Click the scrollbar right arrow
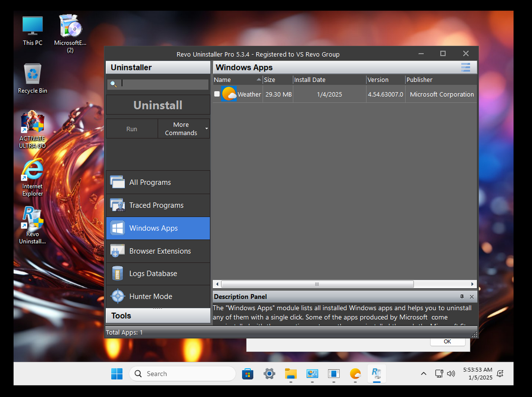This screenshot has height=397, width=532. click(x=472, y=284)
